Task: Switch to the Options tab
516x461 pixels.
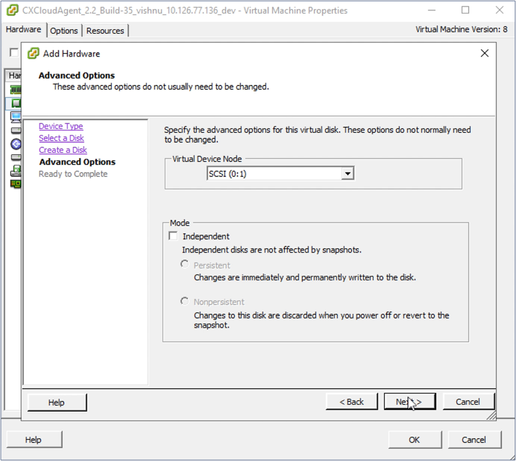Action: click(x=64, y=31)
